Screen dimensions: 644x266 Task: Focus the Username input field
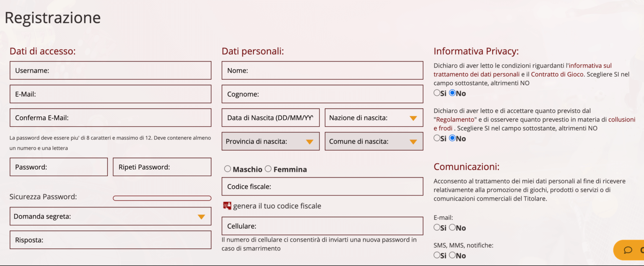click(x=110, y=70)
